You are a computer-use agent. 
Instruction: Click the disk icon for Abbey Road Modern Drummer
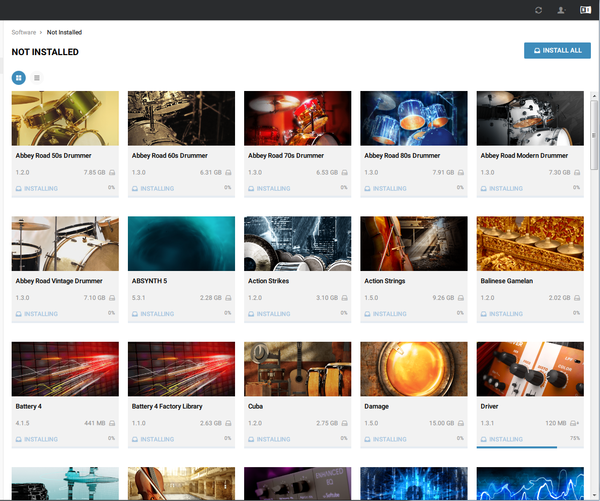click(577, 173)
